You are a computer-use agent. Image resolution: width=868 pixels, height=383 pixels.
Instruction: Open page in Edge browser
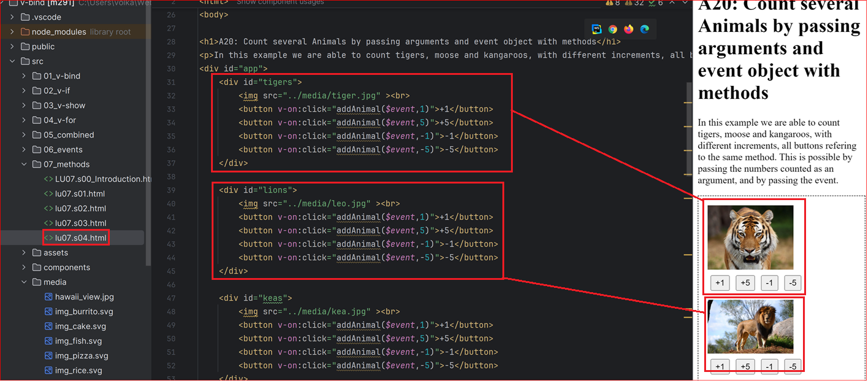pyautogui.click(x=645, y=29)
